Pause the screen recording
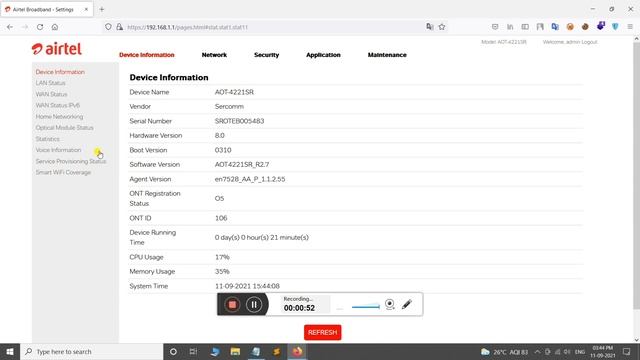 click(253, 304)
